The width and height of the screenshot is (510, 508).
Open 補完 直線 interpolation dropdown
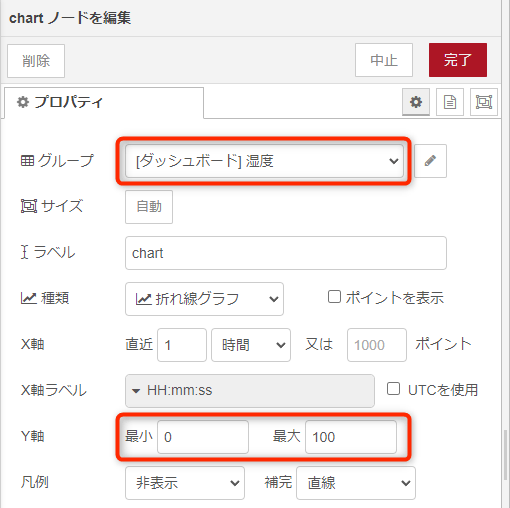coord(356,483)
